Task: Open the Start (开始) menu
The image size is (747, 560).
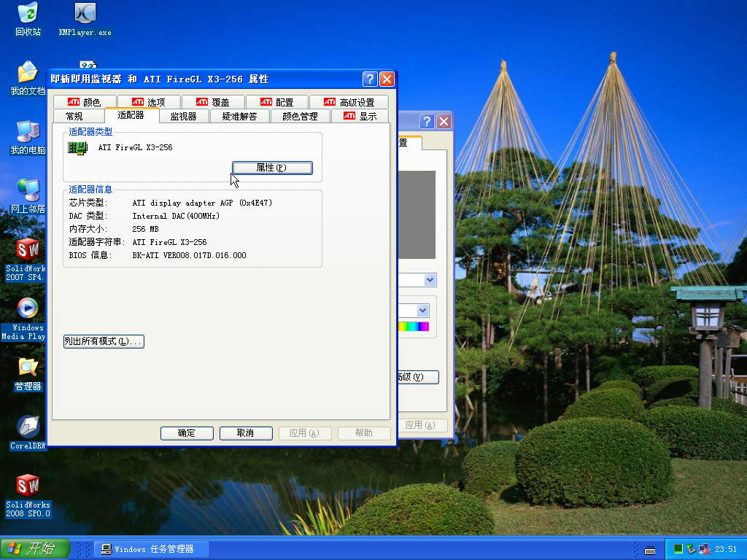Action: click(34, 548)
